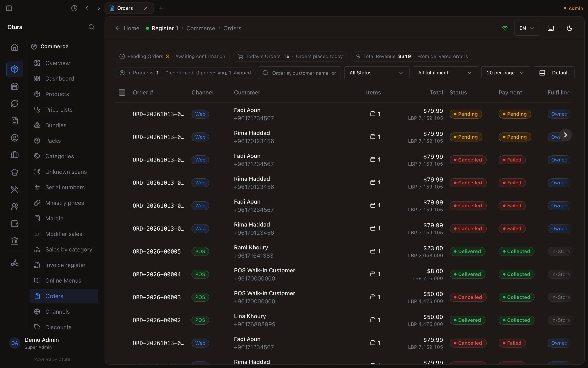
Task: Click the Default view button
Action: (x=554, y=73)
